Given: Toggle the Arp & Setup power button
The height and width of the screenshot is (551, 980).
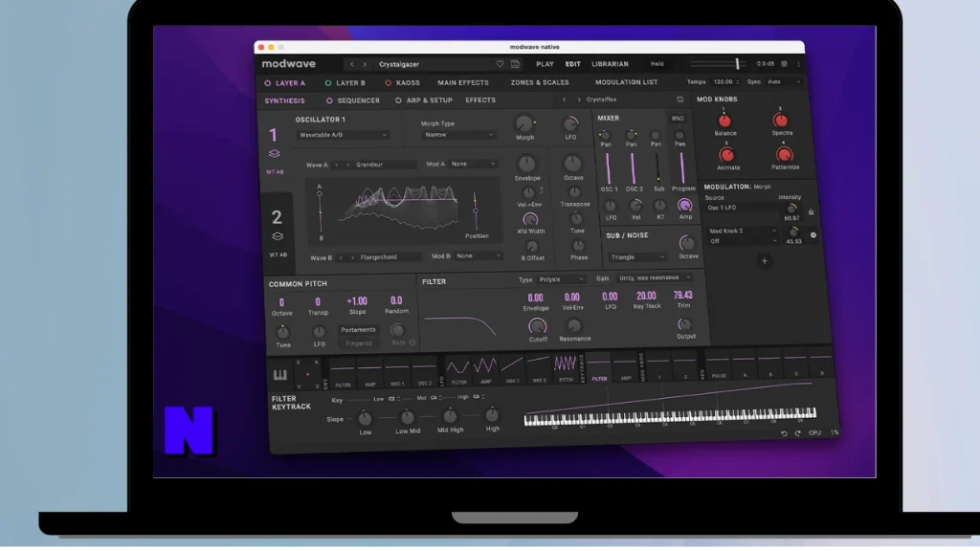Looking at the screenshot, I should coord(398,100).
